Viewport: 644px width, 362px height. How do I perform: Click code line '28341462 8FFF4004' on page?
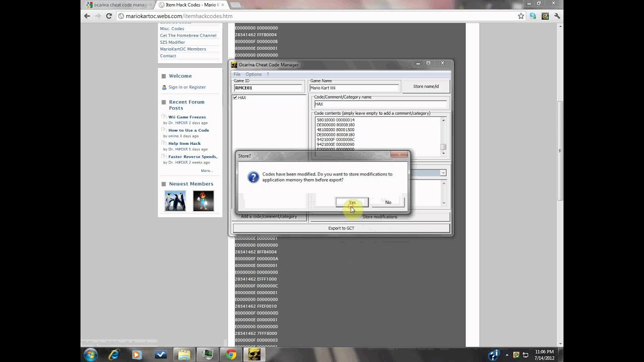tap(256, 252)
